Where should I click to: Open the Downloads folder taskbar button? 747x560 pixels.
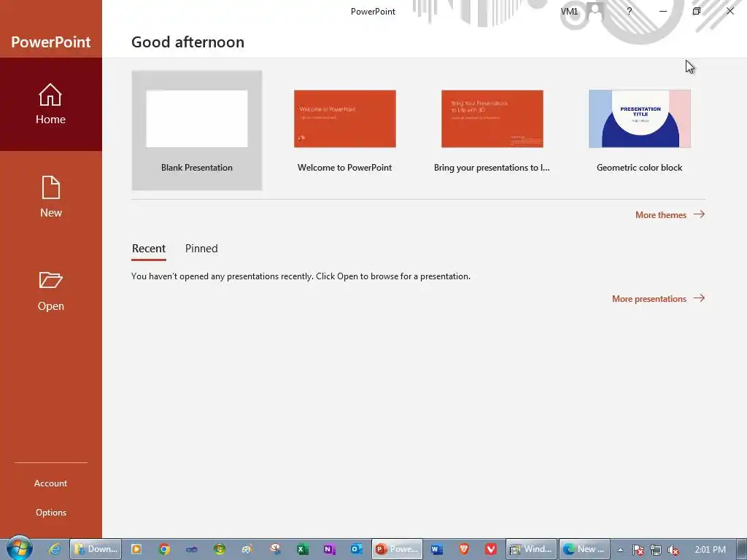click(x=96, y=549)
